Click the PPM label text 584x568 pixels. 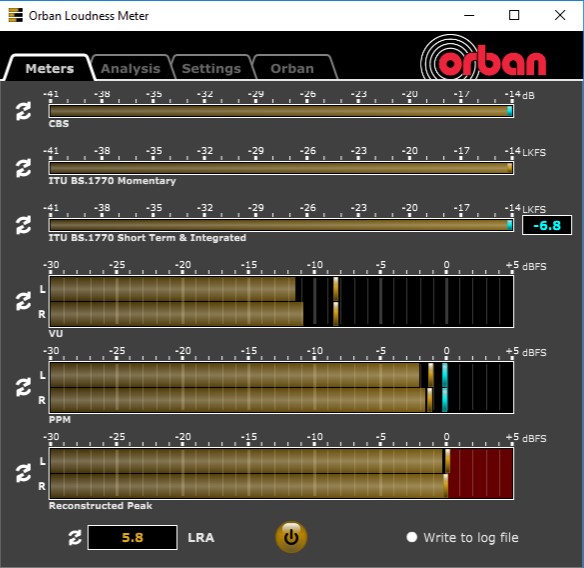pos(60,420)
